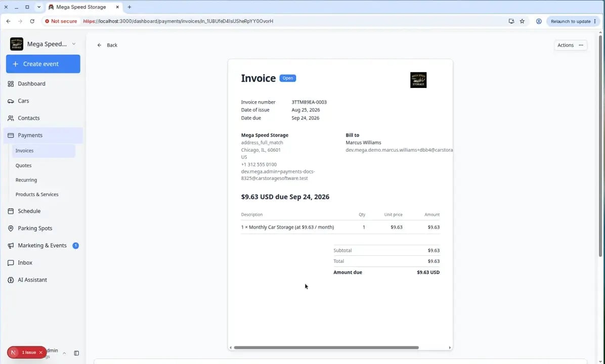Click the Back link
Image resolution: width=605 pixels, height=364 pixels.
107,45
